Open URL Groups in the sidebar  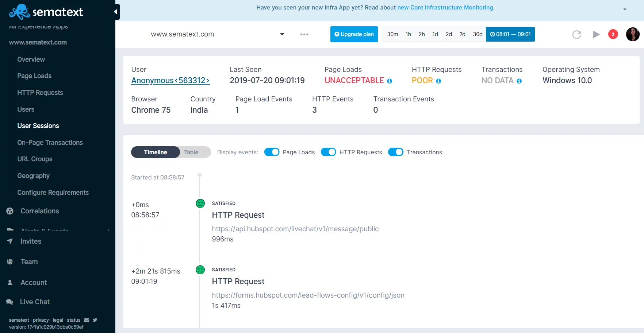coord(35,159)
